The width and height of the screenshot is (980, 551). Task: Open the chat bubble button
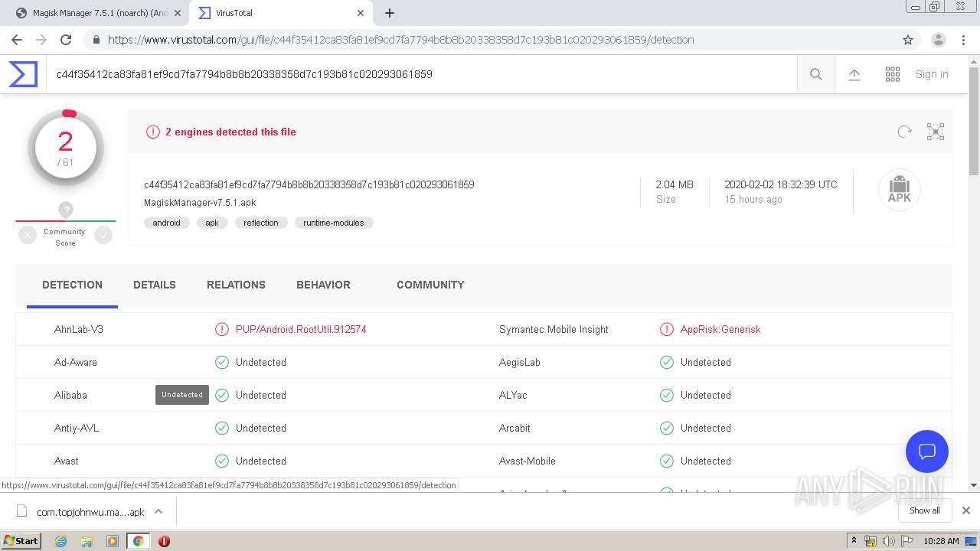click(927, 452)
